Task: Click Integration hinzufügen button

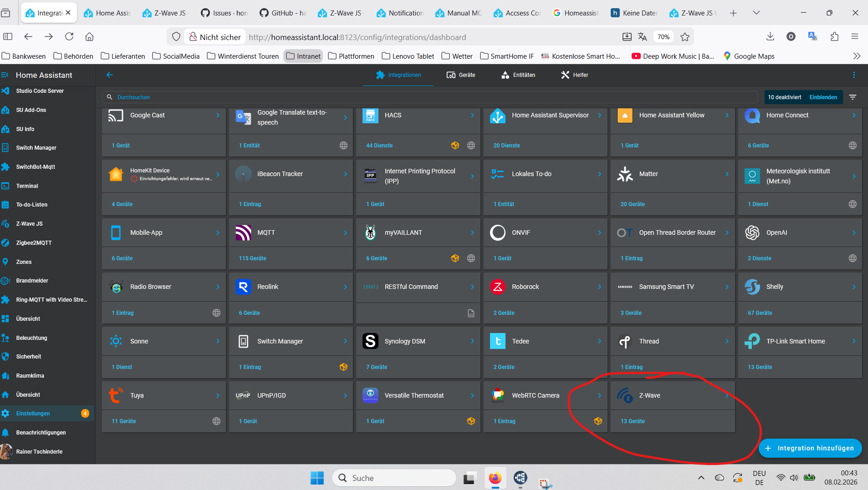Action: click(810, 448)
